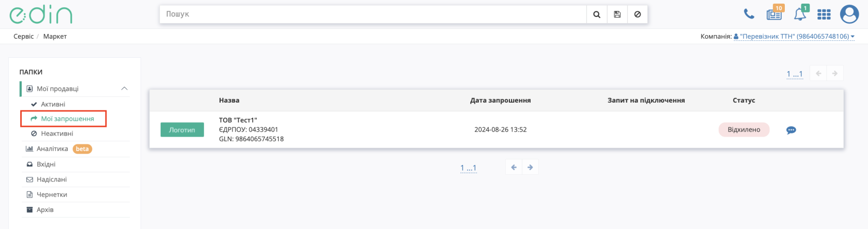Click the GLN: 9864065745518 text
The width and height of the screenshot is (868, 229).
[251, 139]
